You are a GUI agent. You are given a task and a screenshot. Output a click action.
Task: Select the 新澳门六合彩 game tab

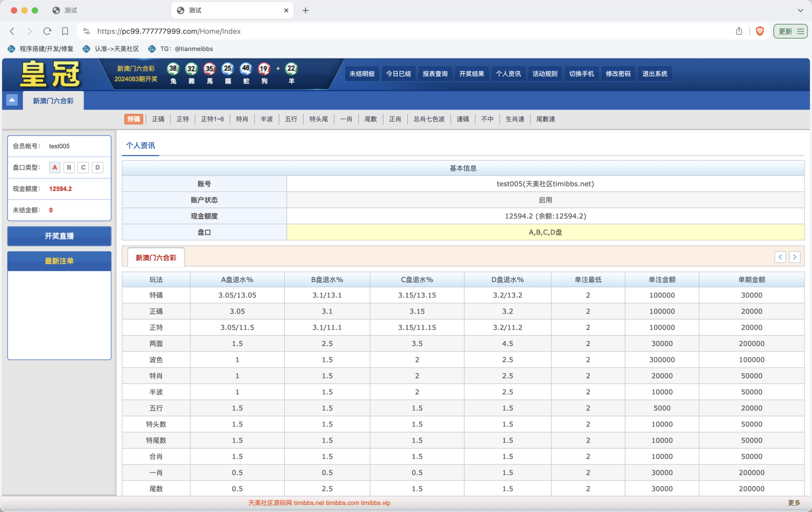coord(53,100)
